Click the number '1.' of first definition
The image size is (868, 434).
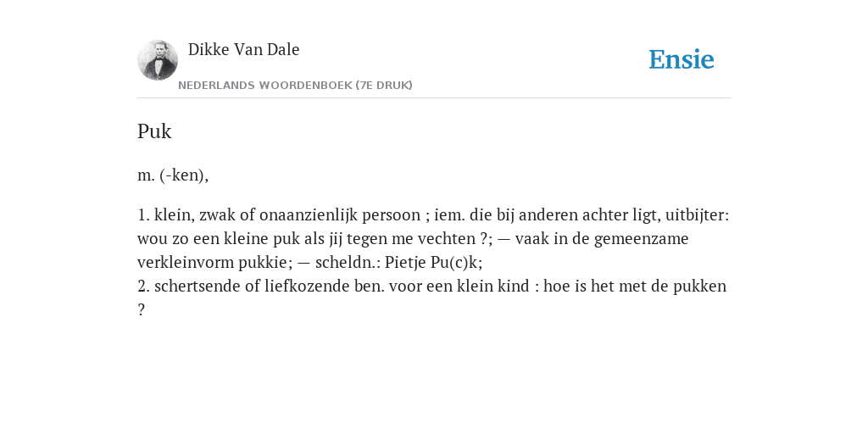click(x=143, y=214)
